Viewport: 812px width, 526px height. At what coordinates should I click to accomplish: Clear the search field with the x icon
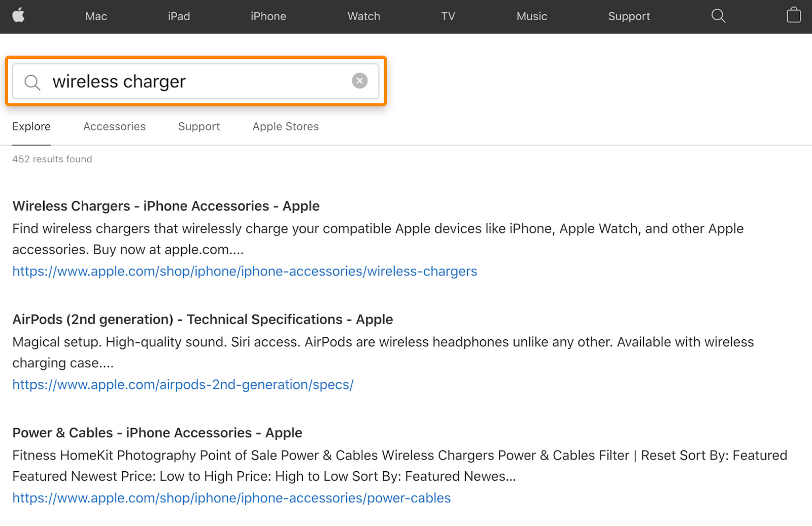359,81
